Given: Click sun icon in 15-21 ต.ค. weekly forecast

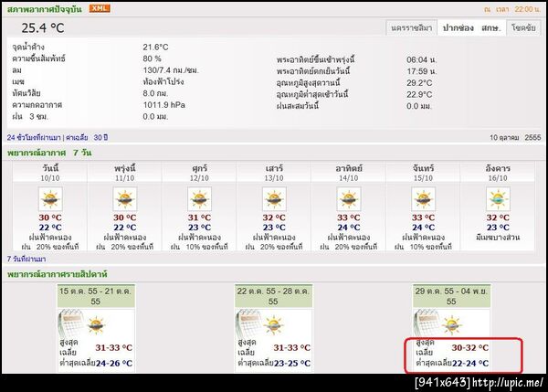Looking at the screenshot, I should (x=96, y=325).
